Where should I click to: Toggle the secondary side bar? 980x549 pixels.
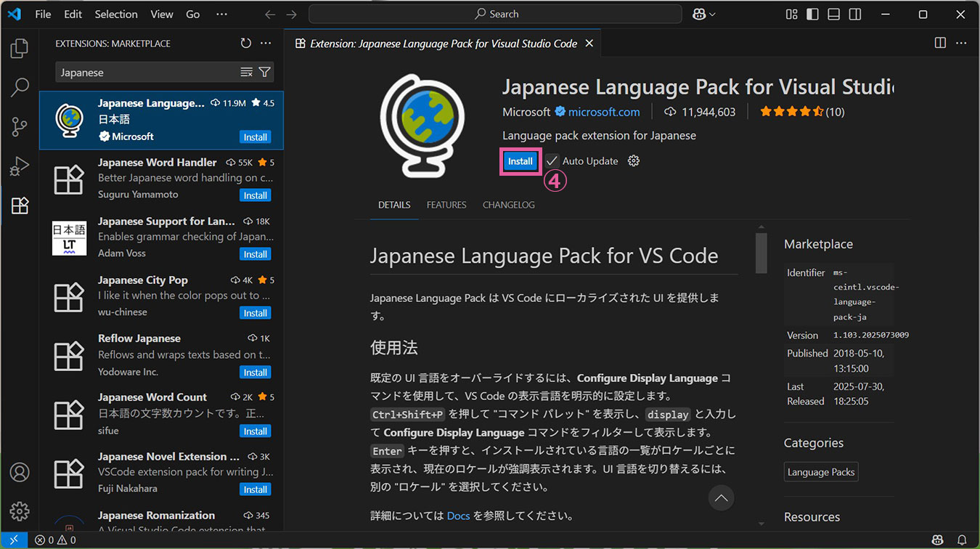855,14
